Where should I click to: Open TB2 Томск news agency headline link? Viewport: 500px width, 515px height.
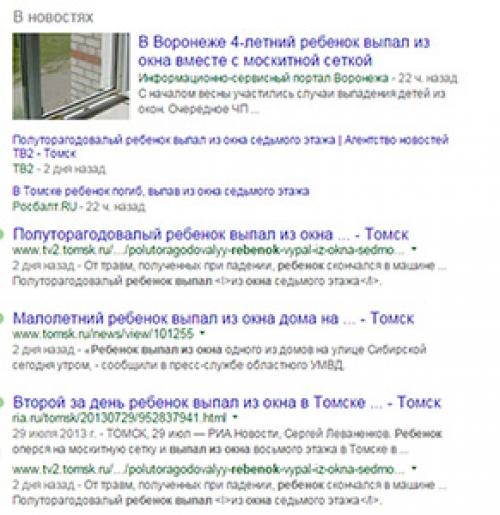[x=230, y=146]
